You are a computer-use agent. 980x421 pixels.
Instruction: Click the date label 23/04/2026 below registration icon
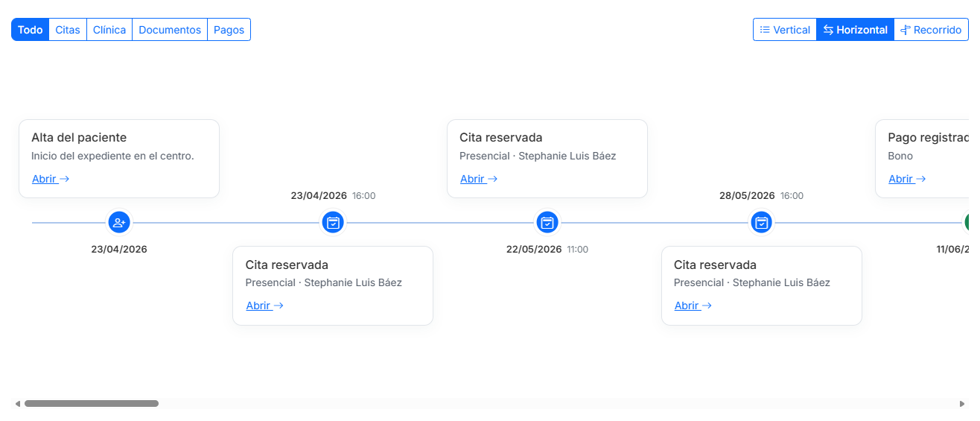pos(119,249)
